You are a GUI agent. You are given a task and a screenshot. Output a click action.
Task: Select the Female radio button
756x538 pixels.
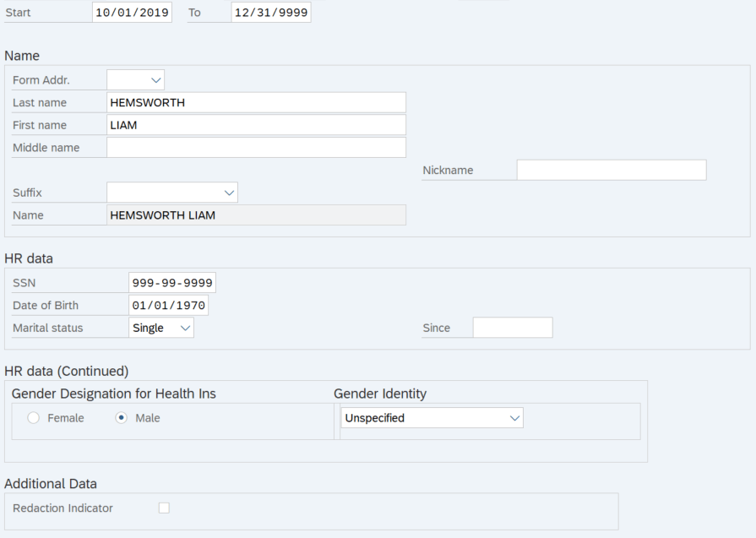click(x=32, y=417)
